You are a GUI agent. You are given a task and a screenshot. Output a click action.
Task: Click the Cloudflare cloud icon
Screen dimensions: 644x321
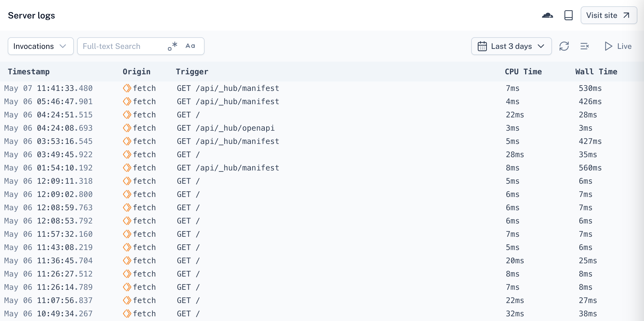pos(547,15)
